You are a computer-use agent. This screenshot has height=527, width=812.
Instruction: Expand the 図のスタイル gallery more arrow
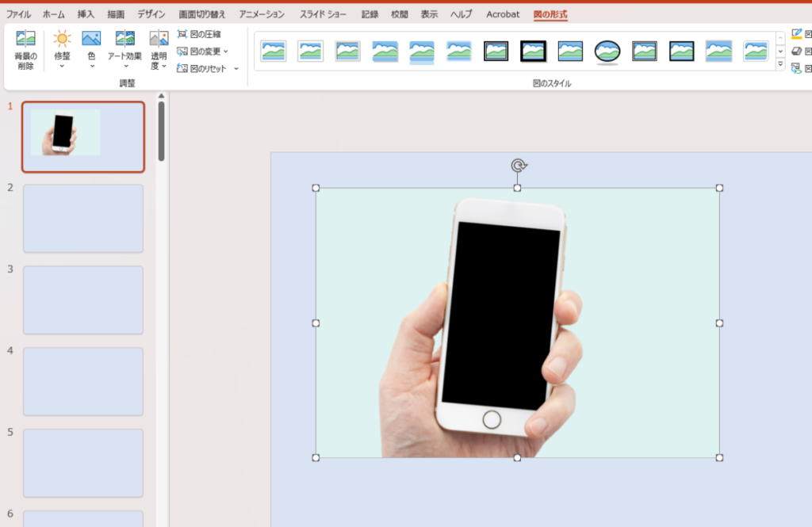pyautogui.click(x=780, y=64)
